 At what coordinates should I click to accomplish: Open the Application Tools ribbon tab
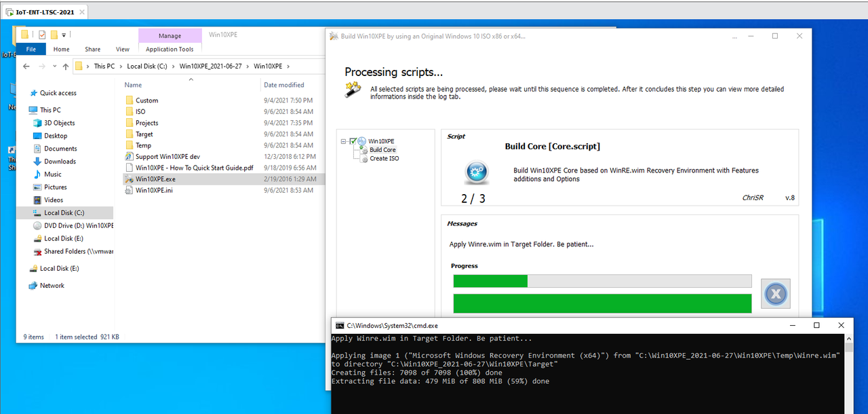170,49
